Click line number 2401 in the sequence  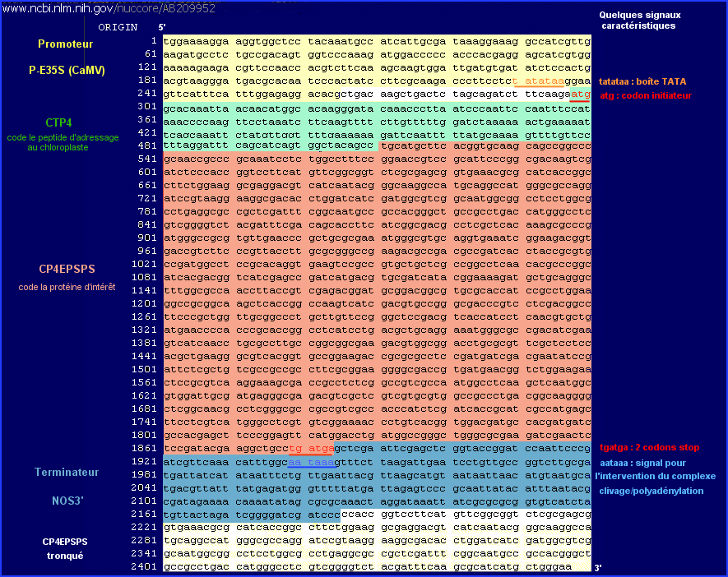pos(144,566)
